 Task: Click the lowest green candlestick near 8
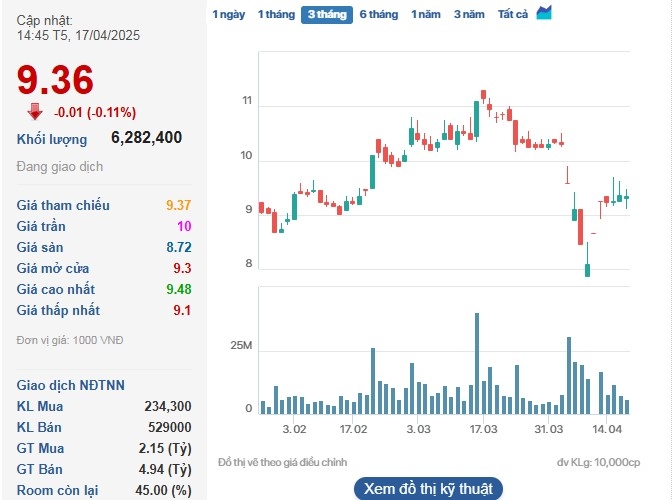pos(587,270)
